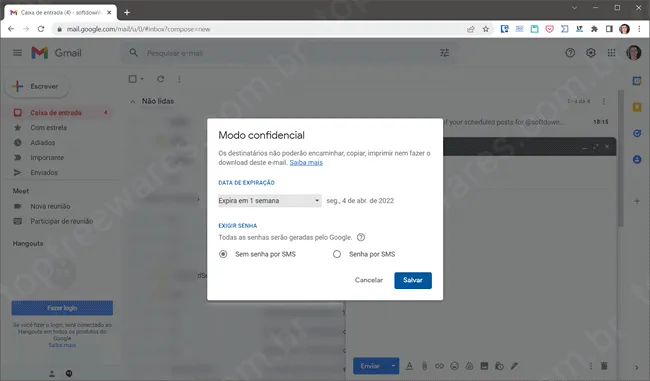This screenshot has height=381, width=650.
Task: Collapse the 'Não lidas' section
Action: 132,101
